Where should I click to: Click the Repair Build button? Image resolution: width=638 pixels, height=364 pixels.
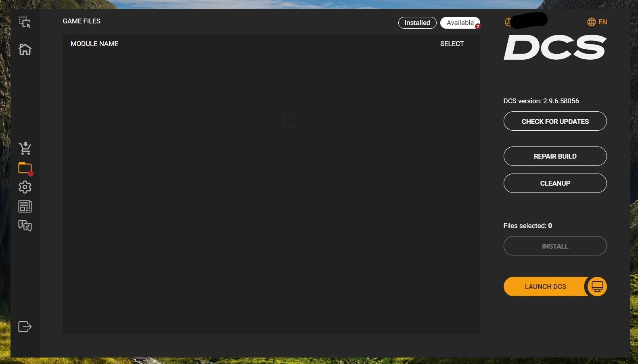(555, 156)
